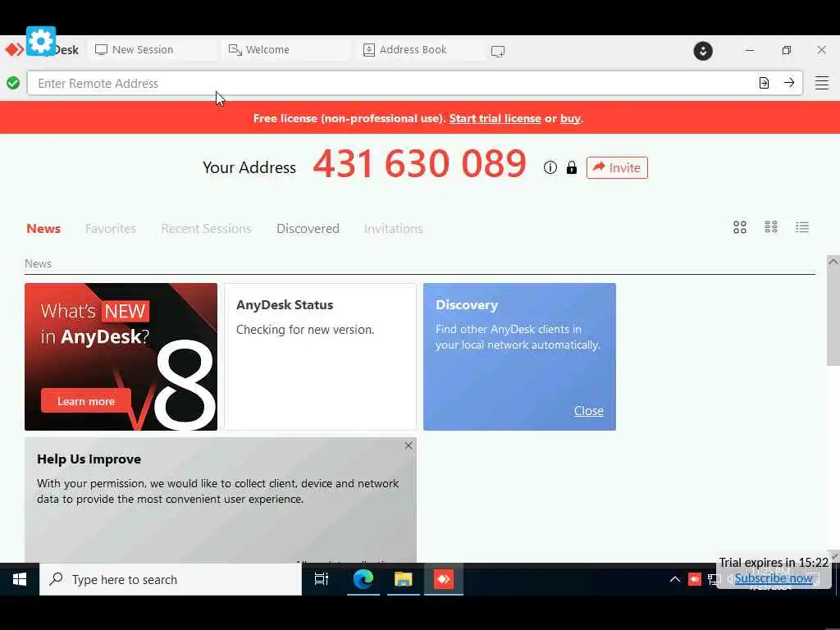The width and height of the screenshot is (840, 630).
Task: Select the News section tab
Action: coord(43,229)
